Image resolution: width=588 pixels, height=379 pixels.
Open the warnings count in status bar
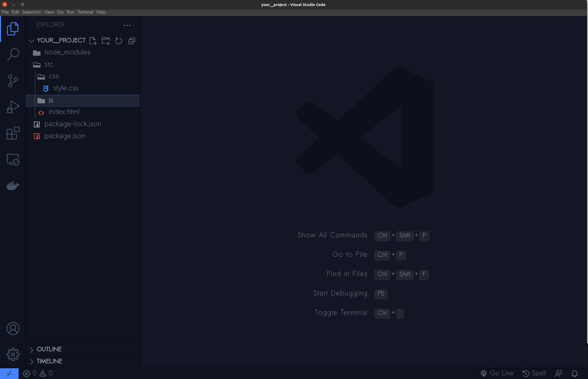tap(46, 373)
